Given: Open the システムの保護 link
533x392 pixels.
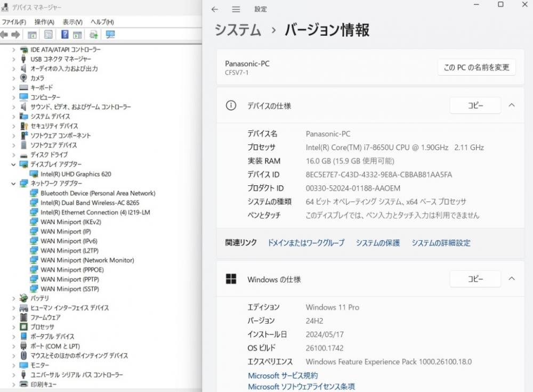Looking at the screenshot, I should tap(378, 242).
